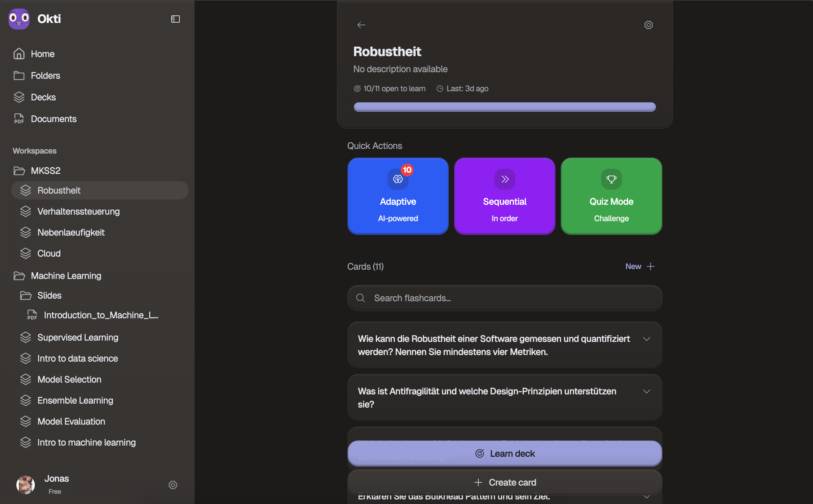Click the Decks stack icon

point(19,97)
